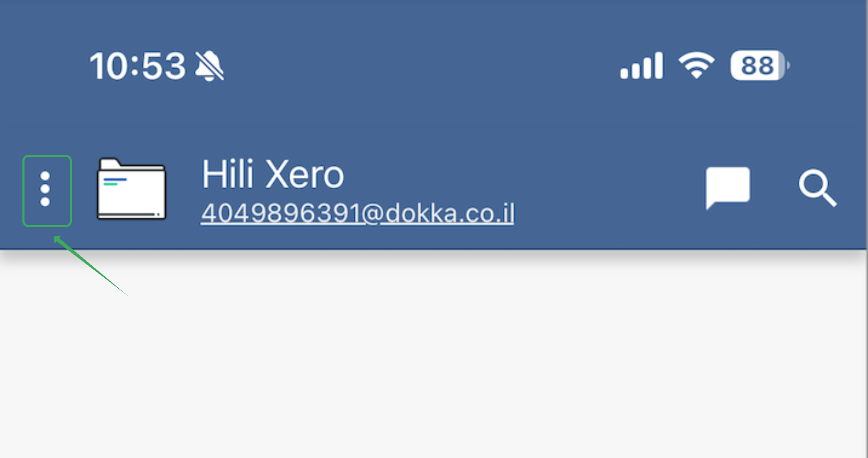Click the bottom dot of the menu icon

pos(45,202)
